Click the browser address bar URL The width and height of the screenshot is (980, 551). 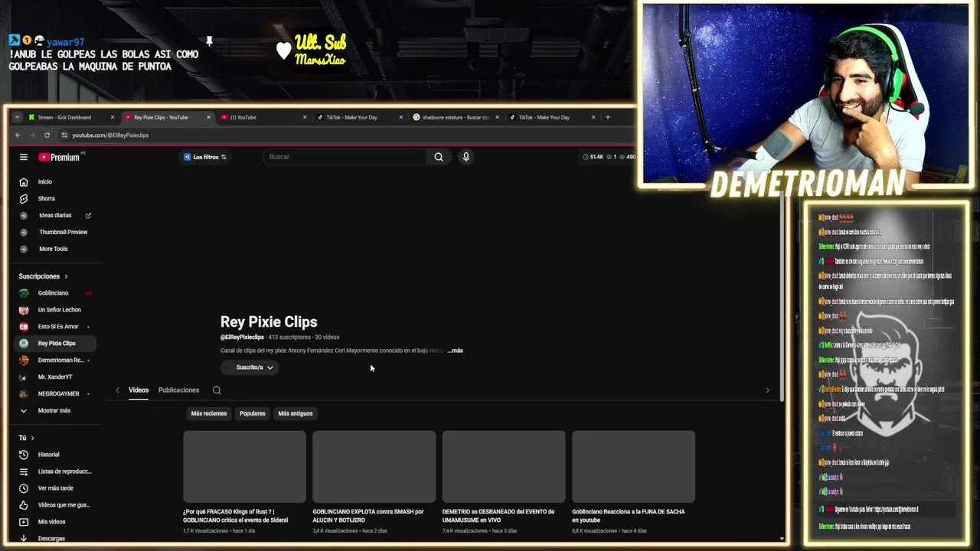(110, 135)
